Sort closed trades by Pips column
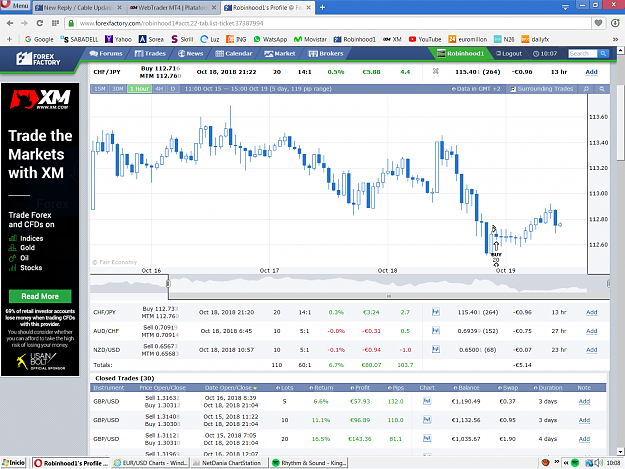 coord(395,388)
